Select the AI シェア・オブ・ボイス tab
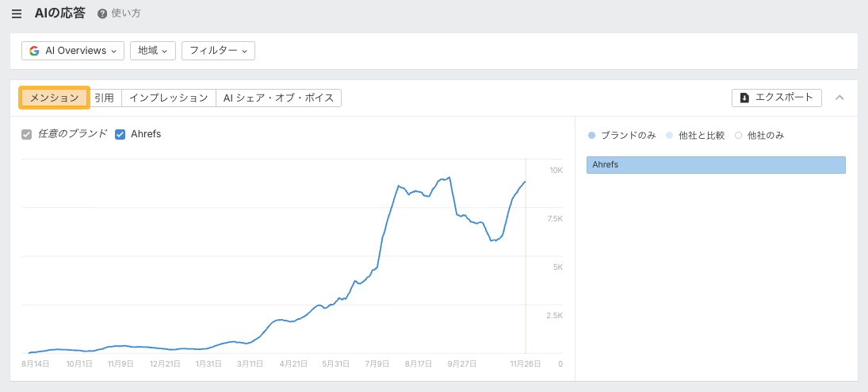Image resolution: width=868 pixels, height=392 pixels. click(278, 98)
